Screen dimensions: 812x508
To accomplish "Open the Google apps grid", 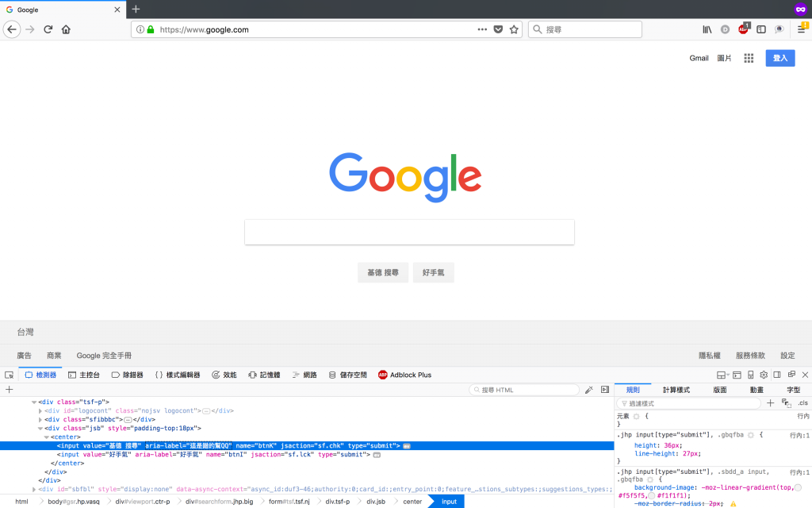I will coord(749,58).
